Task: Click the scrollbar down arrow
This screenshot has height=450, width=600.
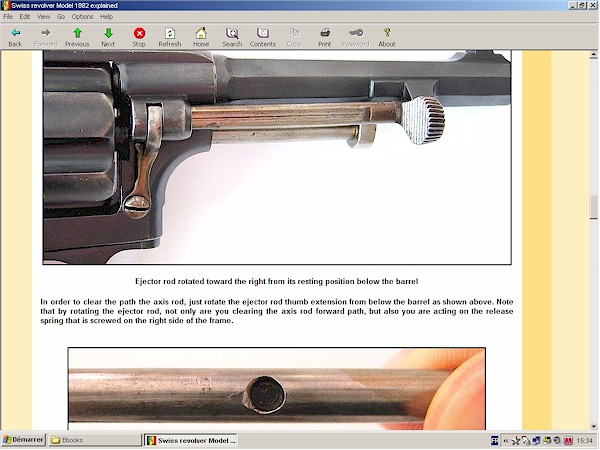Action: pyautogui.click(x=593, y=426)
